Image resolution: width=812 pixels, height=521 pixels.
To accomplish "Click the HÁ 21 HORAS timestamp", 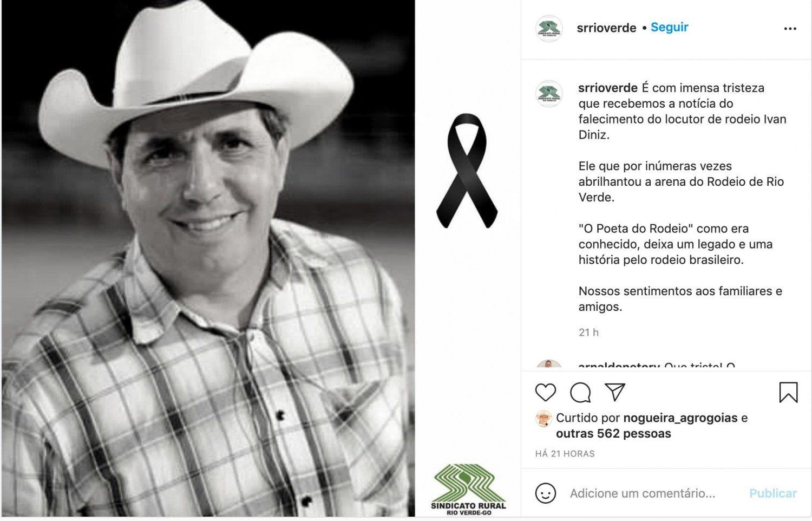I will 565,454.
